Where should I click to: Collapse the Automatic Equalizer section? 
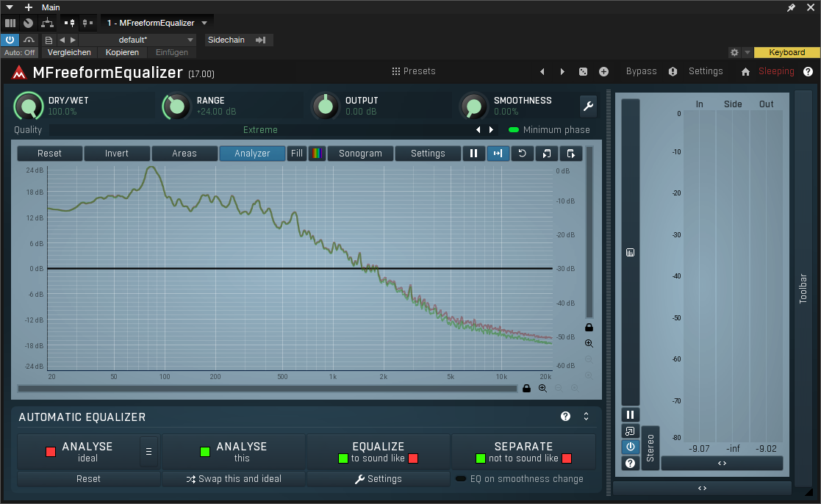pos(586,417)
